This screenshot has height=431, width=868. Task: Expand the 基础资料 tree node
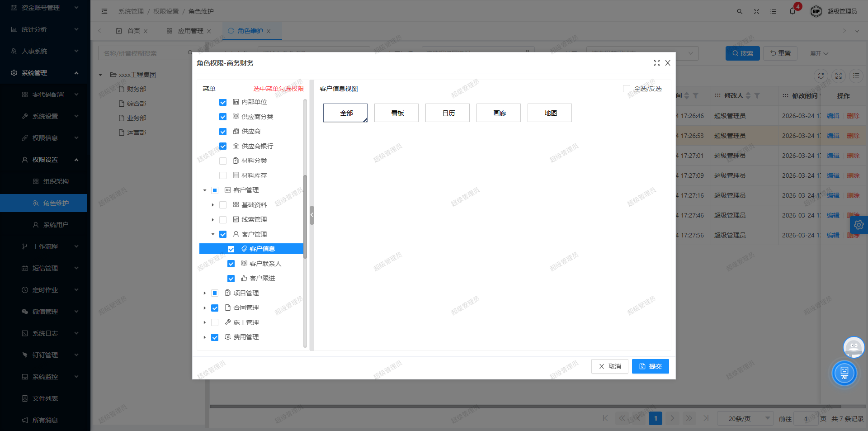coord(213,205)
